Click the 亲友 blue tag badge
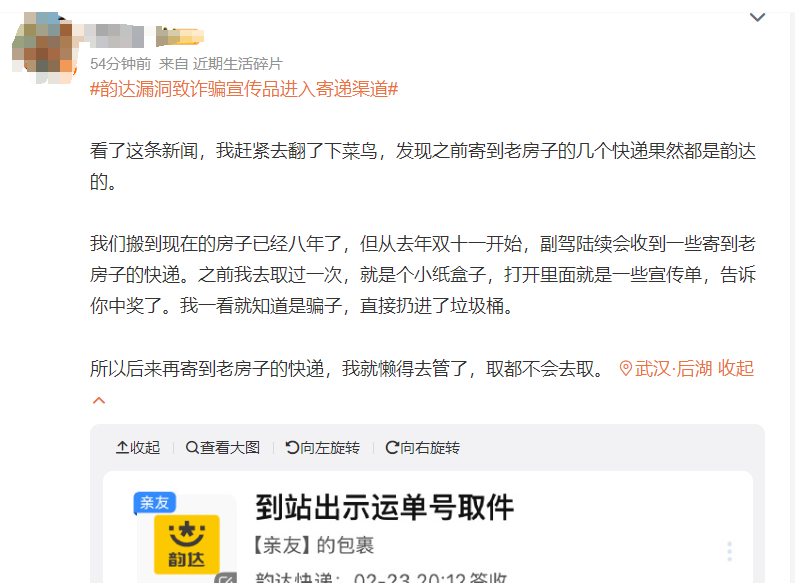 155,503
